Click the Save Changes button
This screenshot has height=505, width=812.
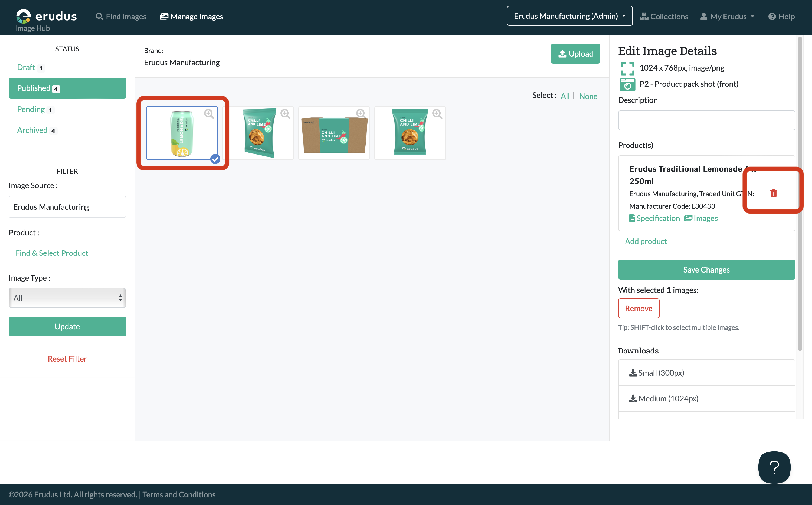click(x=706, y=270)
